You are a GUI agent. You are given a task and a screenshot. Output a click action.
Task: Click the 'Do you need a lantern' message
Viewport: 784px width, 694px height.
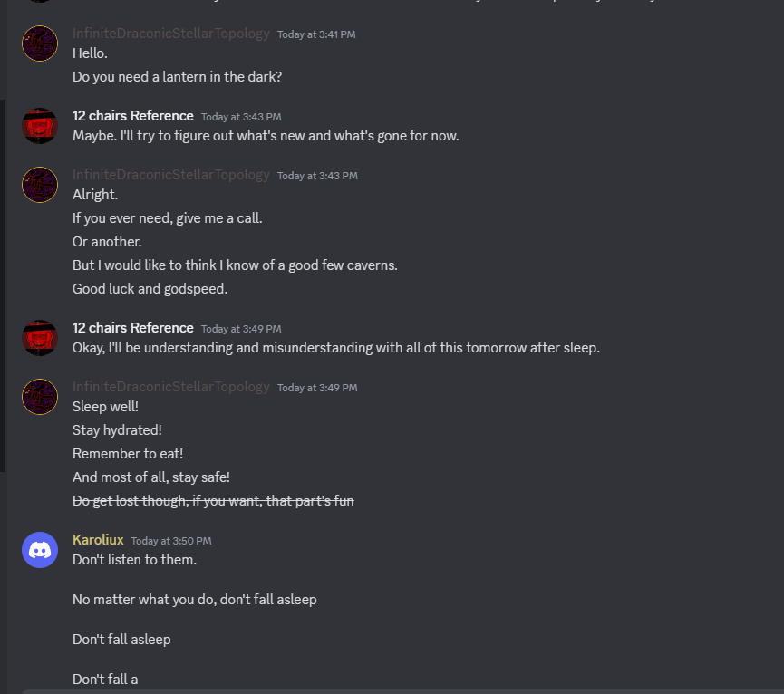pos(177,77)
